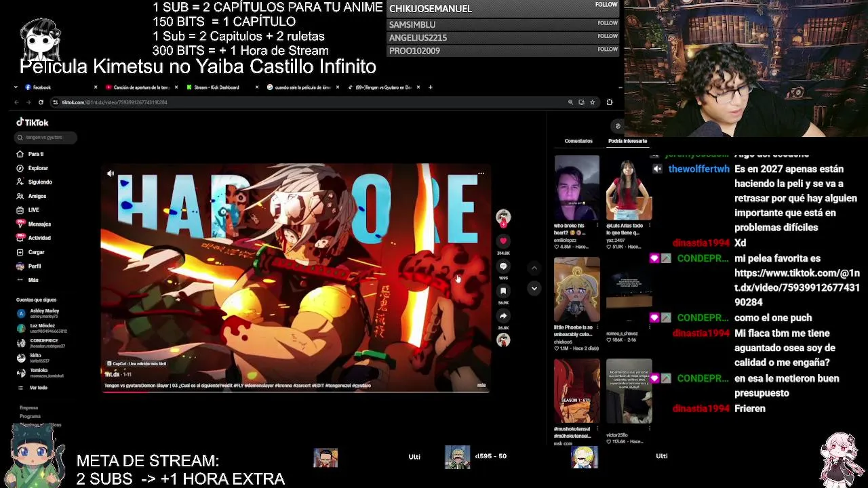Screen dimensions: 868x488
Task: Open comments via speech-bubble icon
Action: [x=503, y=266]
